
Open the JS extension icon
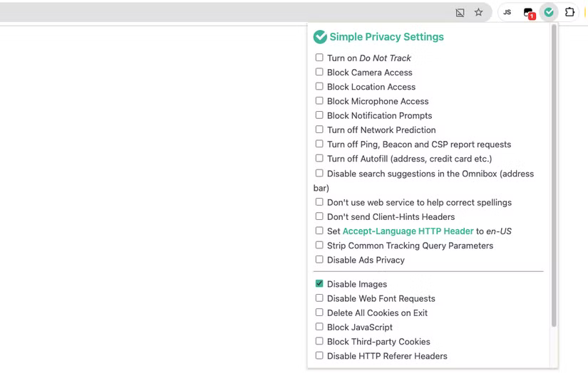(x=507, y=12)
